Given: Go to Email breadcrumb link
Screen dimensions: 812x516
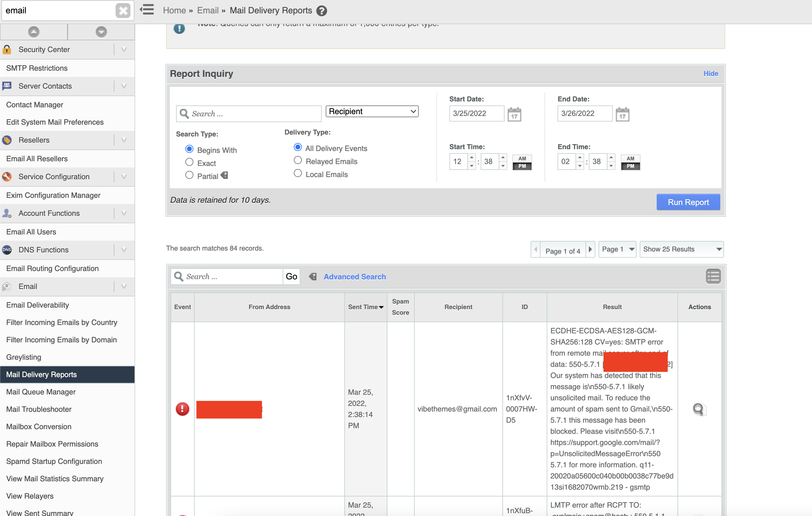Looking at the screenshot, I should click(208, 11).
